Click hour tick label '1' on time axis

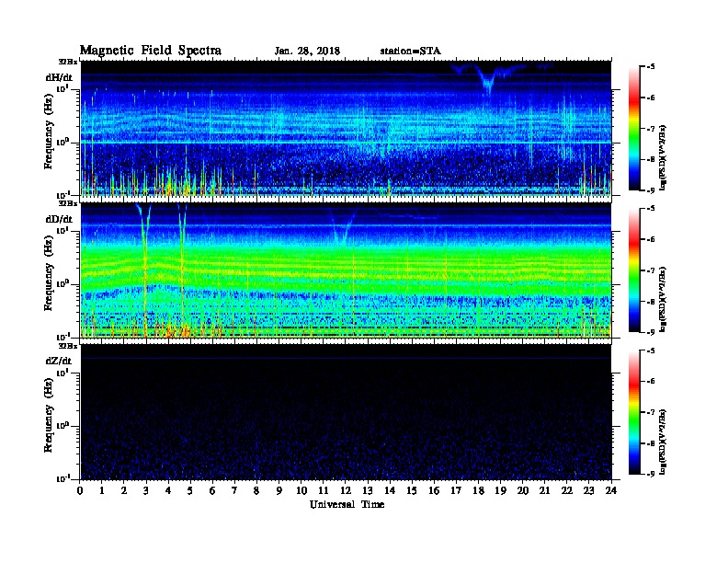tap(102, 490)
